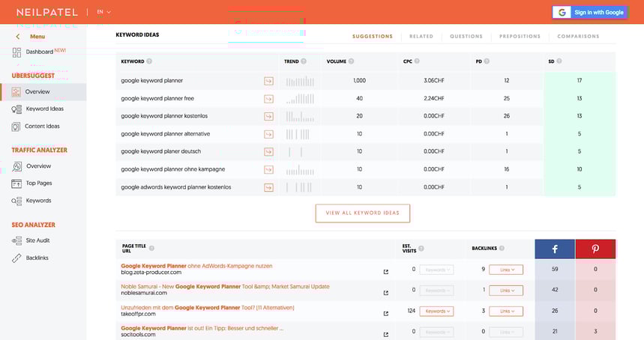The height and width of the screenshot is (340, 644).
Task: Click help icon next to BACKLINKS header
Action: coord(502,248)
